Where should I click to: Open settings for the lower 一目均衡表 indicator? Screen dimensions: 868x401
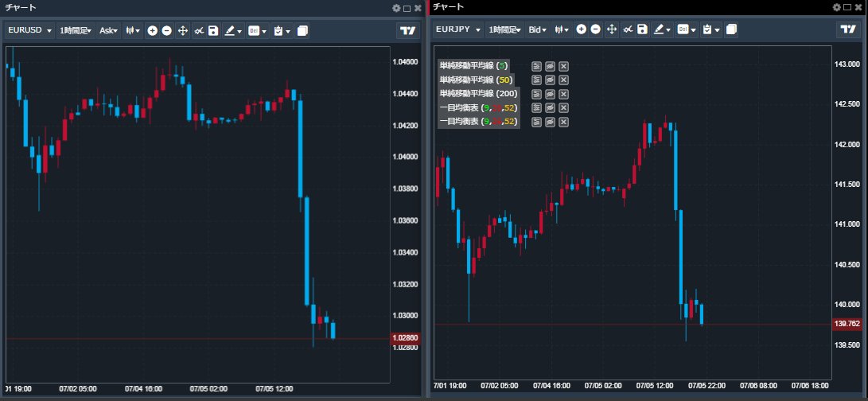click(536, 122)
